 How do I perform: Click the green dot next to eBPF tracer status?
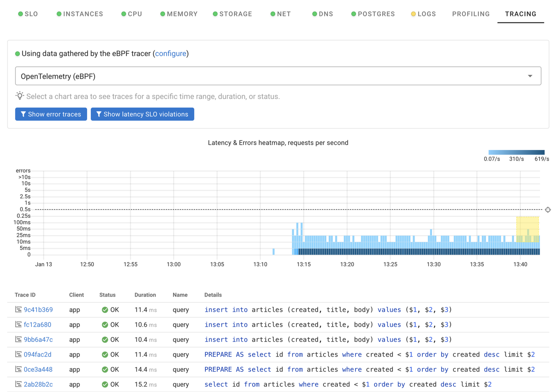point(17,53)
